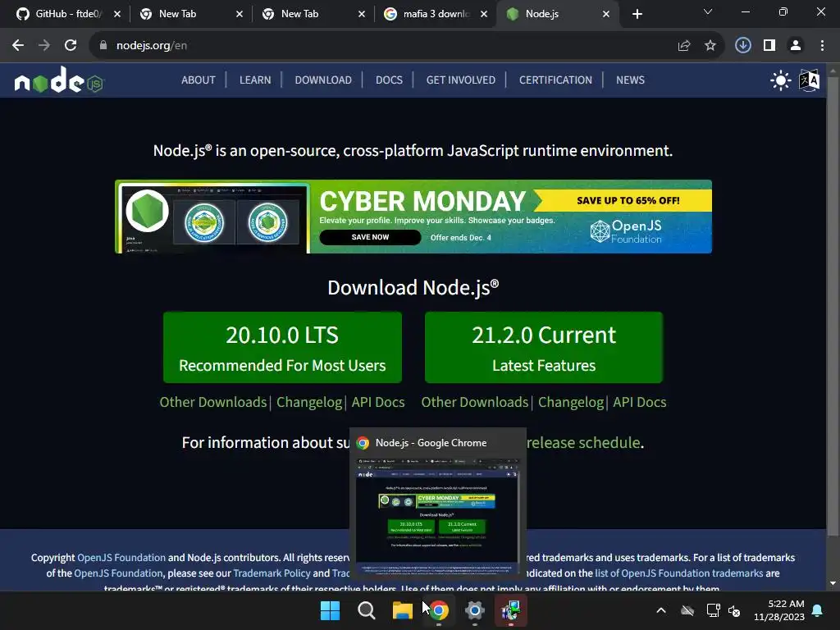Open a new tab with plus button

tap(637, 14)
